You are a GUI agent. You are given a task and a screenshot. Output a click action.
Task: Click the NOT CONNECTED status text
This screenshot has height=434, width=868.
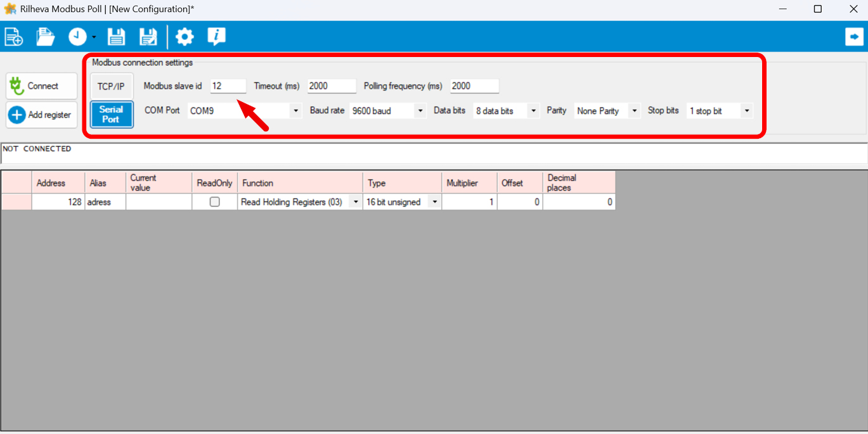37,149
